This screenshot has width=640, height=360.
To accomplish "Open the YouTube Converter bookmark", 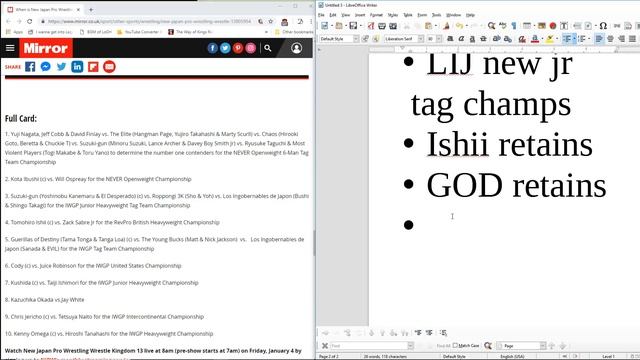I will (139, 32).
